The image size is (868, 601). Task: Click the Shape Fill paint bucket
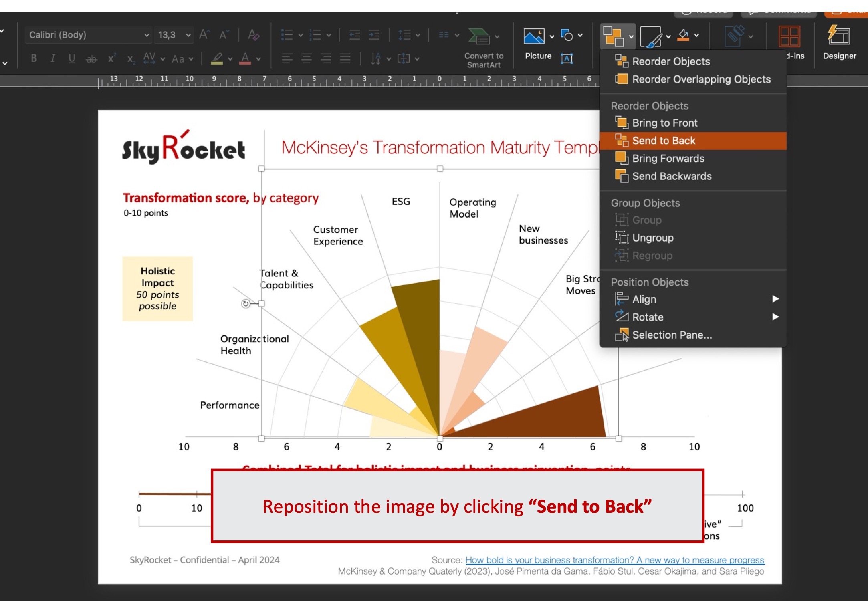click(x=684, y=36)
